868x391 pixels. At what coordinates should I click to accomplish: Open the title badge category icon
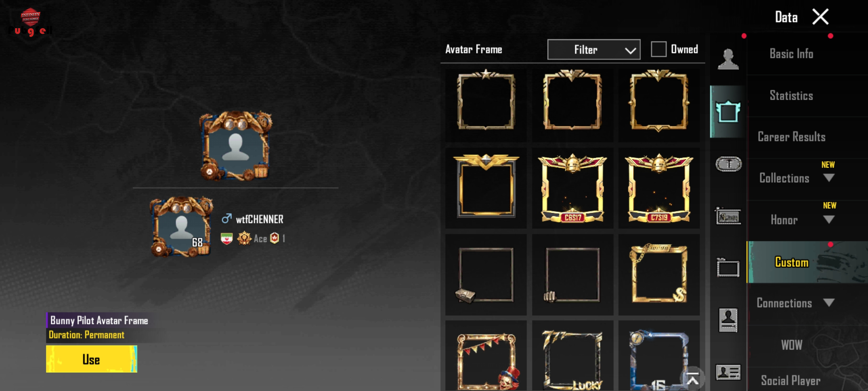click(x=728, y=164)
